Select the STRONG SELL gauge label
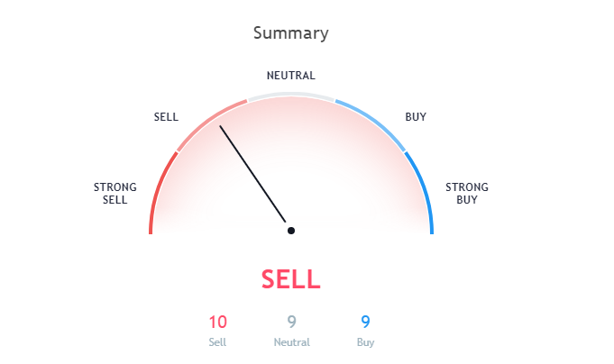This screenshot has height=364, width=614. [115, 194]
